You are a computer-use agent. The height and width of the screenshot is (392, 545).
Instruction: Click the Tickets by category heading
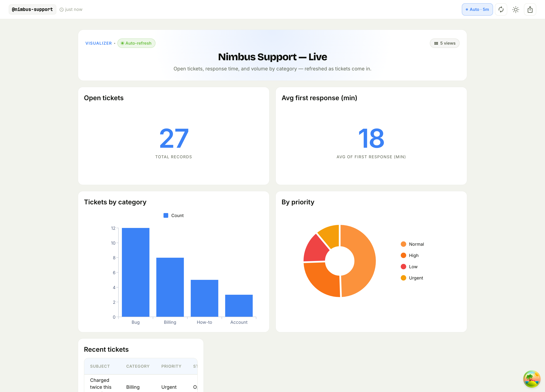(x=115, y=202)
